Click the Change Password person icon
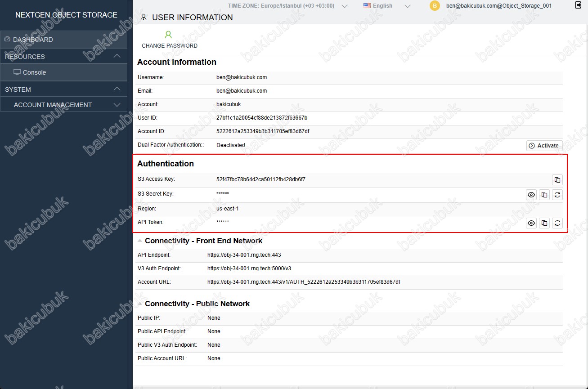This screenshot has width=588, height=389. [x=168, y=35]
